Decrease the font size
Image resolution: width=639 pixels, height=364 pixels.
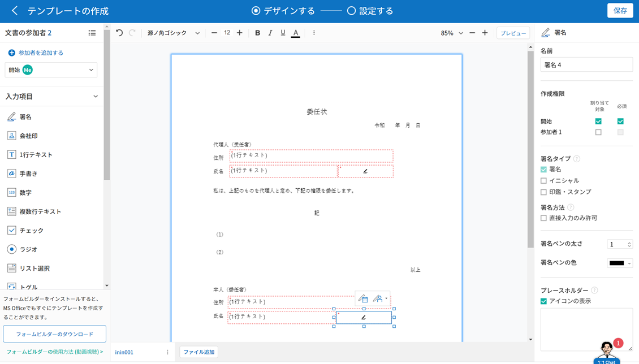pyautogui.click(x=214, y=33)
